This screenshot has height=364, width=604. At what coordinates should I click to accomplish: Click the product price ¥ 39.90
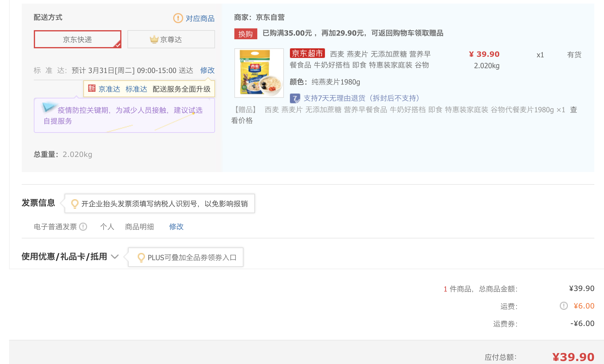coord(484,54)
